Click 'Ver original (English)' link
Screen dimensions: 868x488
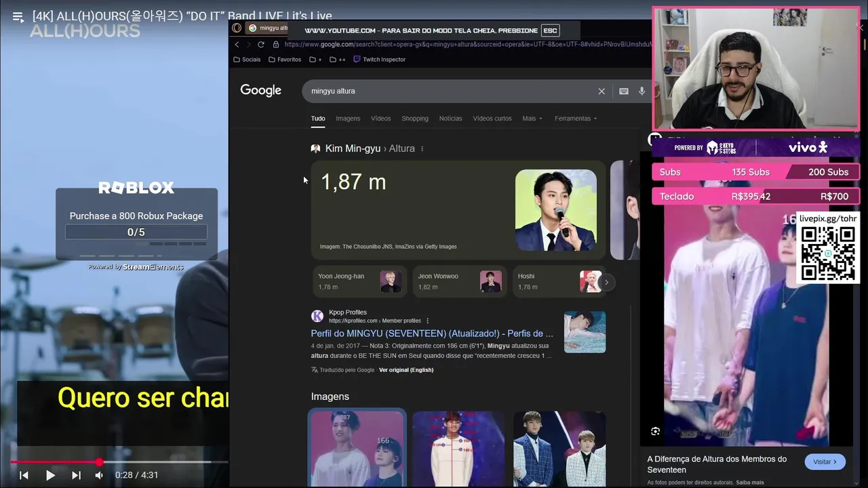406,370
